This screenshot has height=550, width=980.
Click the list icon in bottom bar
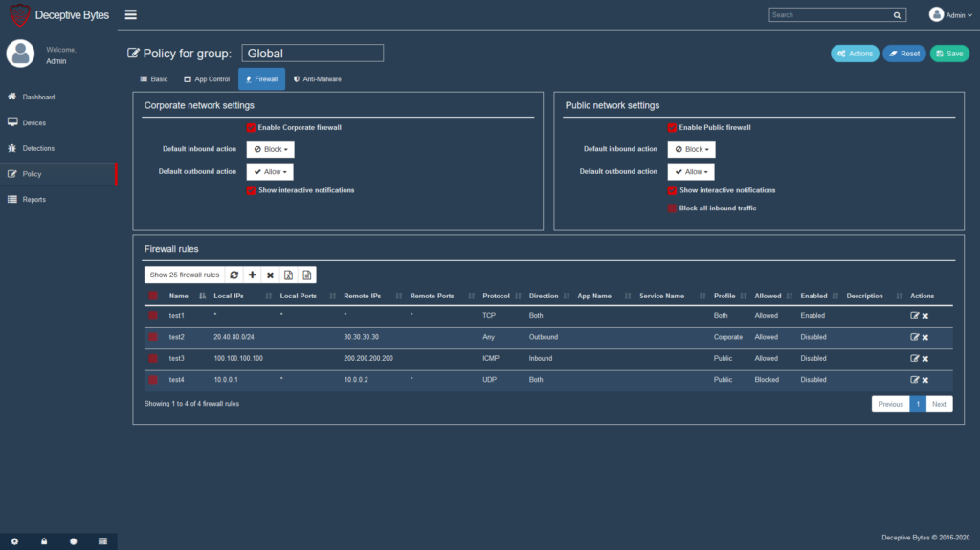102,541
